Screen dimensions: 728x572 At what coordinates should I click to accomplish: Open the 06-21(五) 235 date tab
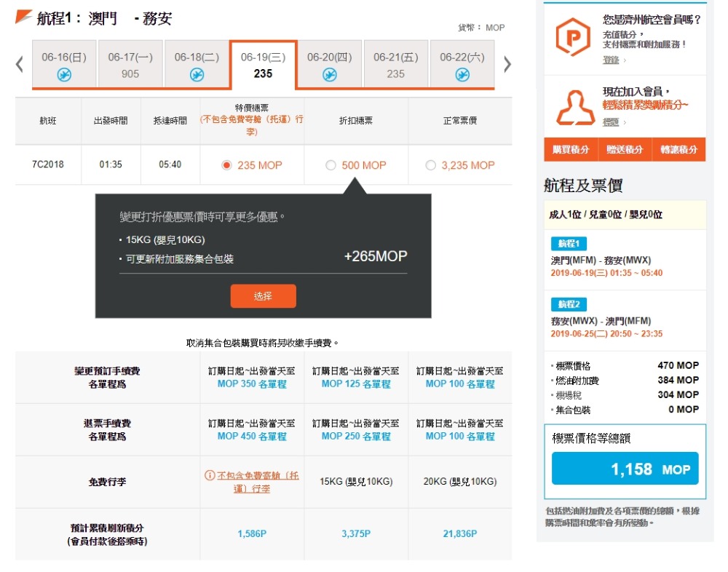pos(395,65)
